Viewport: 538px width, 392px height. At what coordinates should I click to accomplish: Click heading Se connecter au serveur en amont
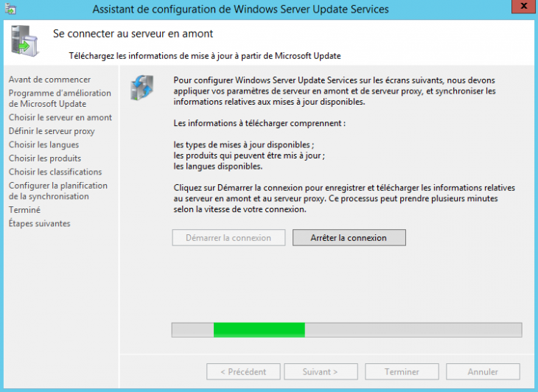point(133,34)
